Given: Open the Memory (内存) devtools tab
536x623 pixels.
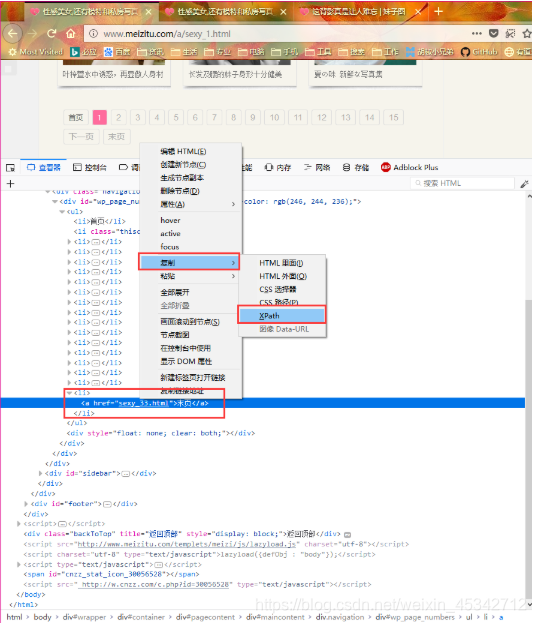Looking at the screenshot, I should point(278,168).
